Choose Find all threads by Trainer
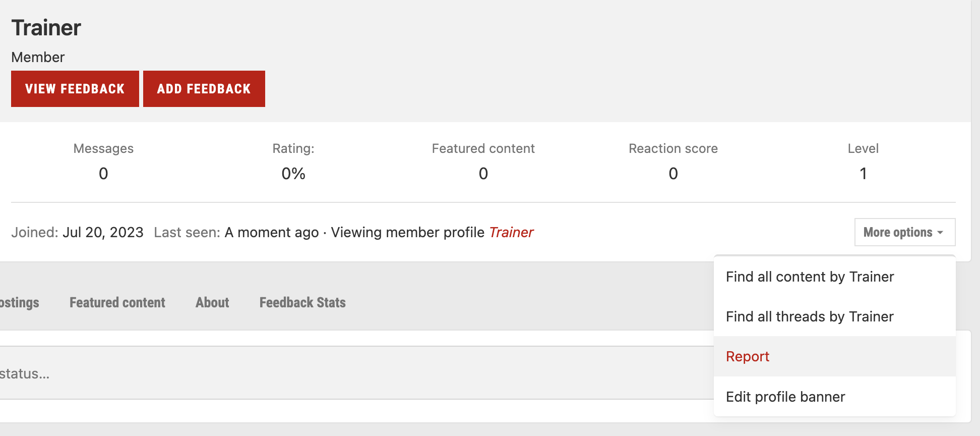Image resolution: width=980 pixels, height=436 pixels. coord(810,316)
